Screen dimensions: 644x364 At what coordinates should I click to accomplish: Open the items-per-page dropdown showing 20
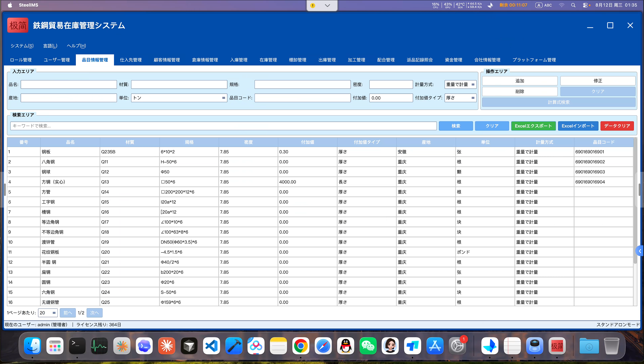click(48, 313)
